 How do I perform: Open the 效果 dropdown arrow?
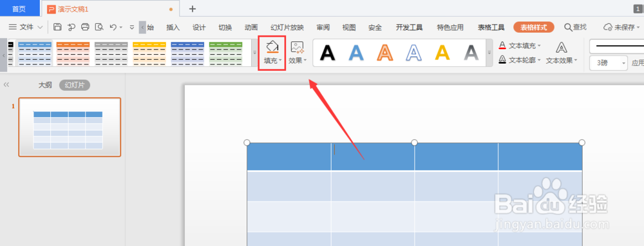tap(305, 61)
